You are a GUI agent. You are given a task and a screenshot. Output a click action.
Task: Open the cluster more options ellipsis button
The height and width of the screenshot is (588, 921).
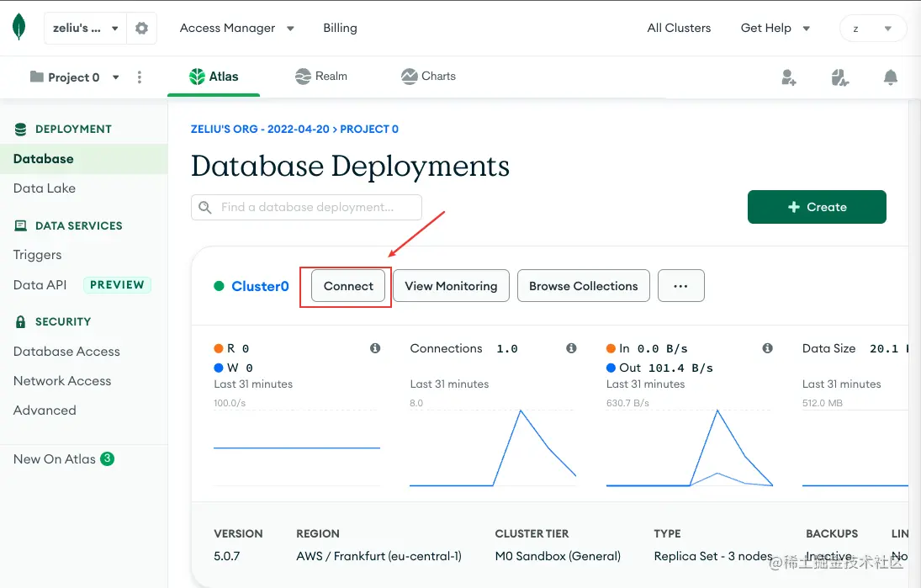[680, 286]
